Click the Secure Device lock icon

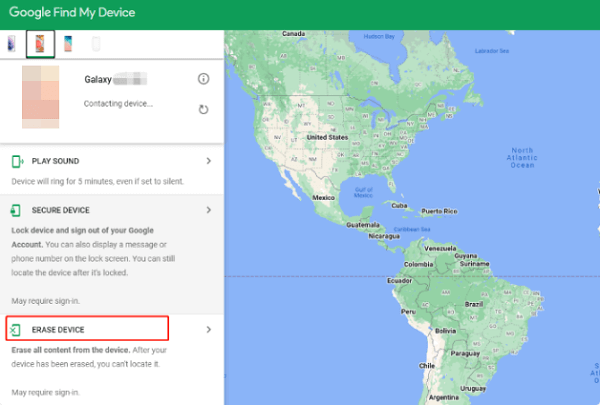18,211
